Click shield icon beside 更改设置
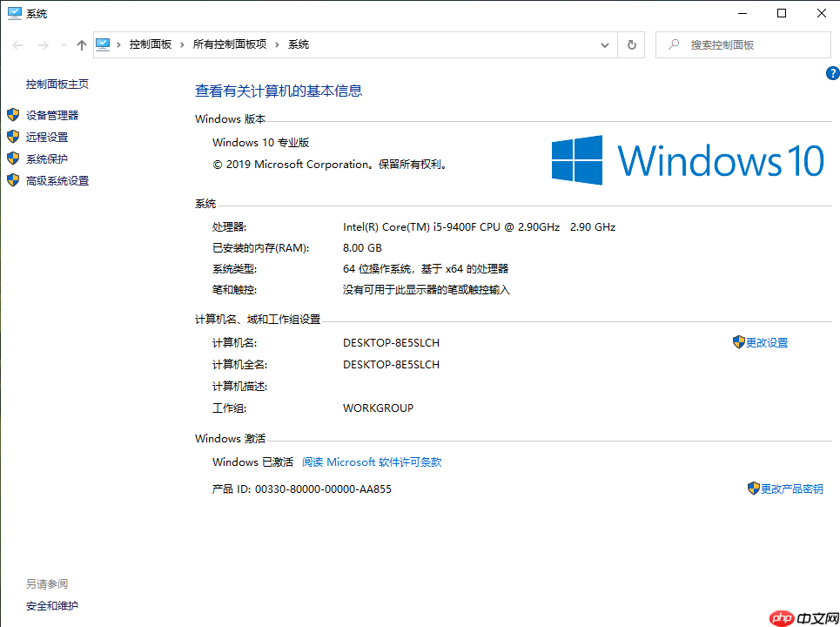 tap(739, 342)
